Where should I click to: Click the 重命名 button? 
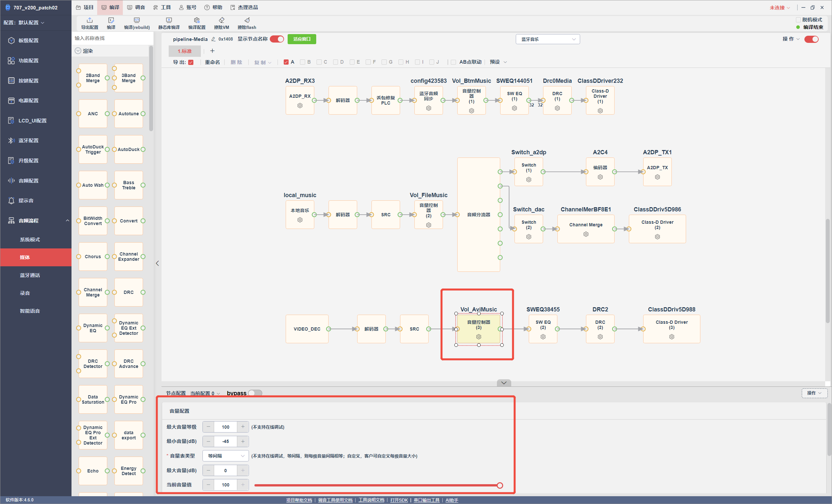tap(213, 62)
